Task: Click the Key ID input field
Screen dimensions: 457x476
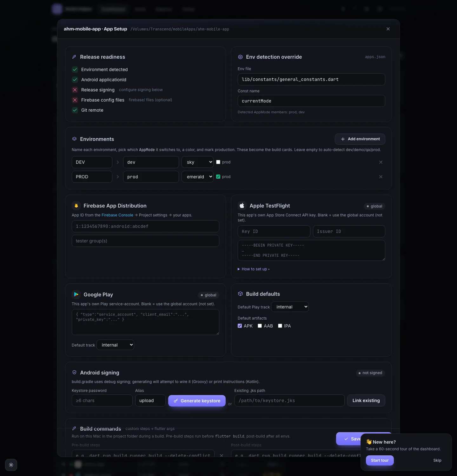Action: pyautogui.click(x=274, y=231)
